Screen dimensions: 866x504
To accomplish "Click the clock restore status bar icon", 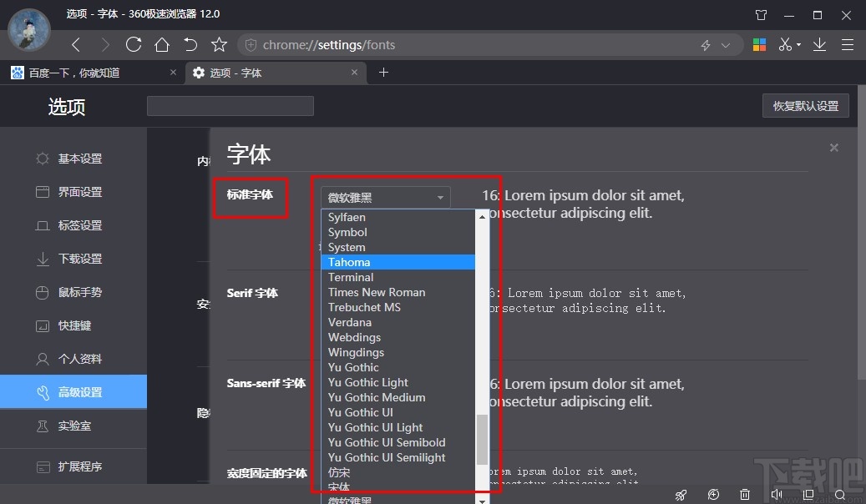I will click(713, 495).
